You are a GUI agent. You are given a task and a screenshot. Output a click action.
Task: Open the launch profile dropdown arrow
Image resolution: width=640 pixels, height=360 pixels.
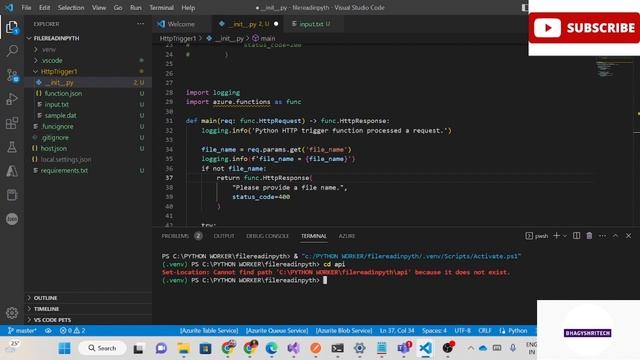click(x=565, y=236)
